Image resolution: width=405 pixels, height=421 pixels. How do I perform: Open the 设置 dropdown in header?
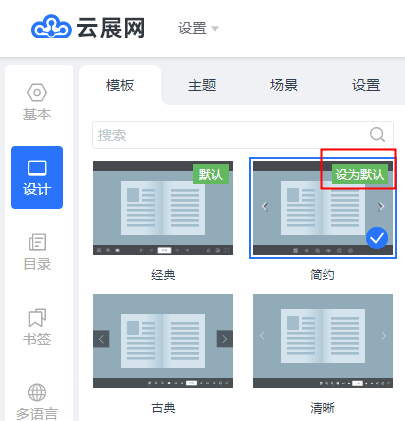[x=198, y=28]
